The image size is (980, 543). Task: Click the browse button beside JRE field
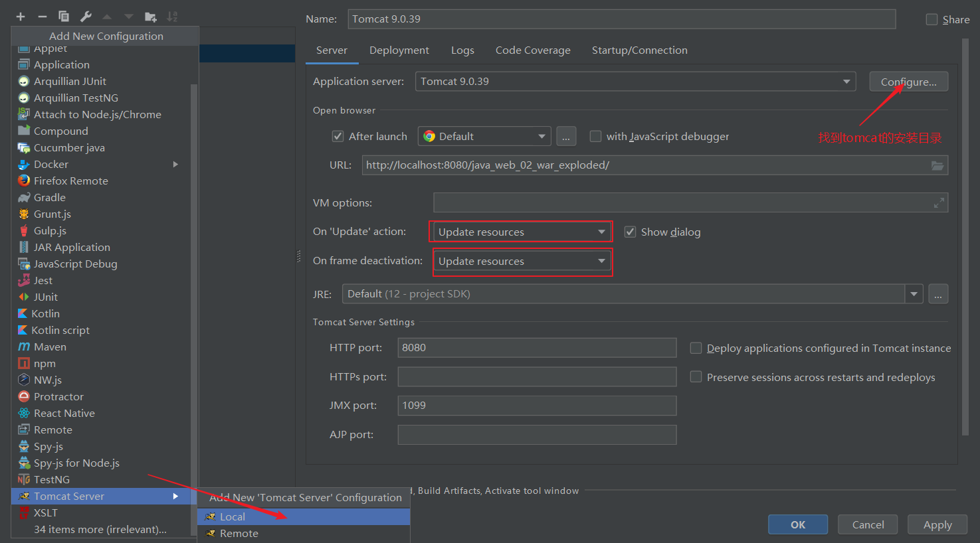(x=937, y=293)
